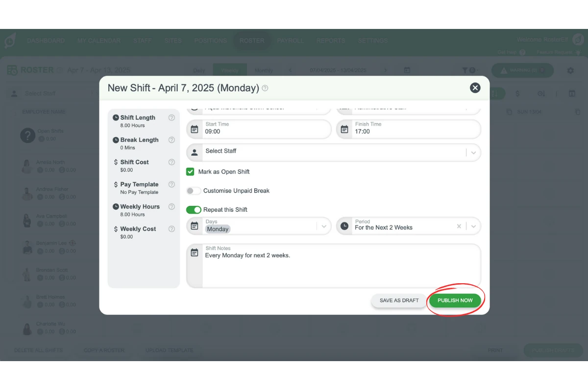Turn off Repeat this Shift toggle
Viewport: 588px width, 392px height.
point(194,210)
